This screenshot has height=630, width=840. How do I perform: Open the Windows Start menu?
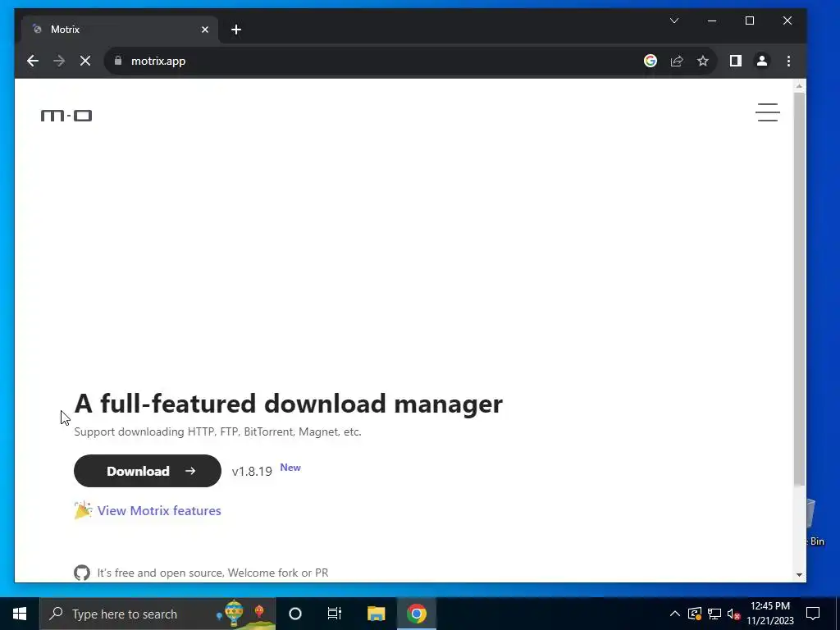tap(20, 614)
